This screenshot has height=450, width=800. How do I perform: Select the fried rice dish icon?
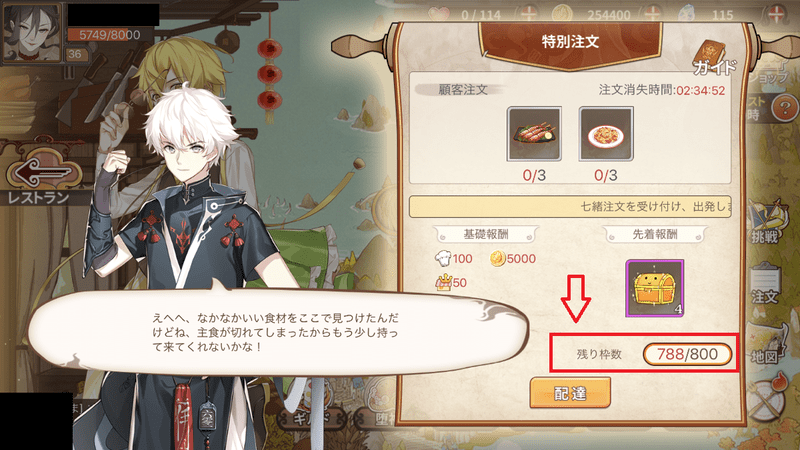[606, 134]
